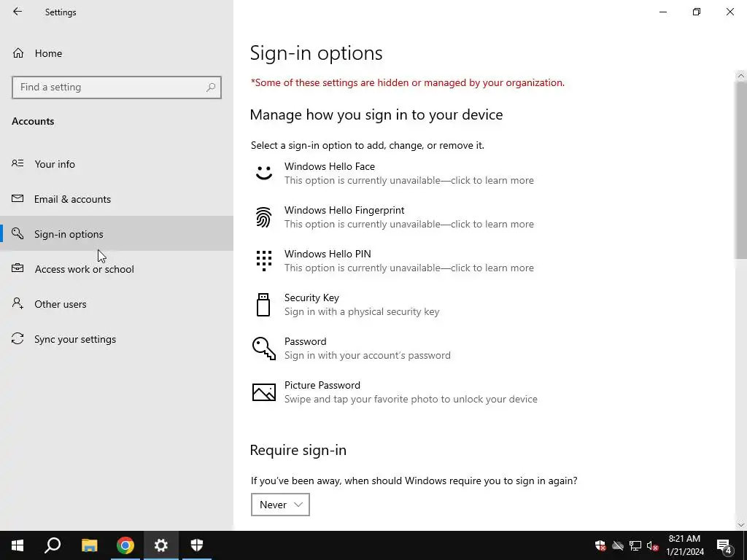The image size is (747, 560).
Task: Select the Windows Hello Face option
Action: tap(393, 174)
